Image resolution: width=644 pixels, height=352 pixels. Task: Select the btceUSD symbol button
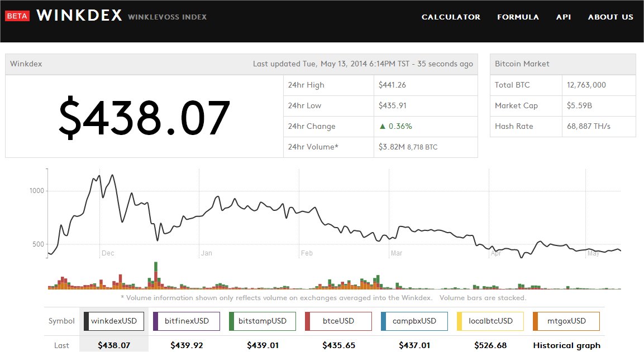[338, 321]
